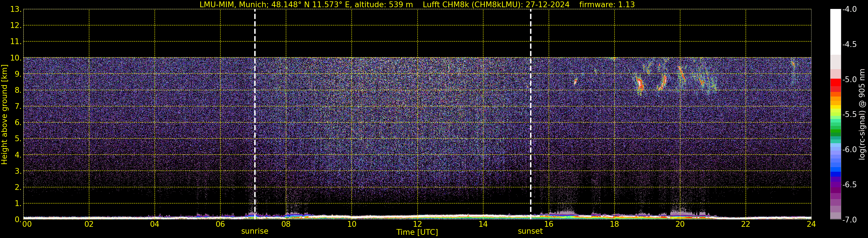Click time-axis tick label '18'
Viewport: 868px width, 238px height.
(614, 224)
